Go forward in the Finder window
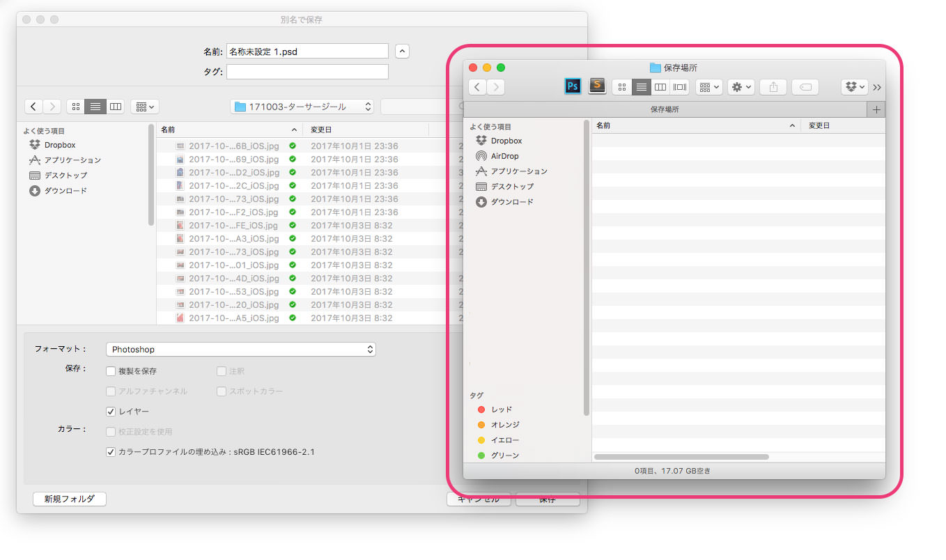This screenshot has height=560, width=946. click(496, 87)
